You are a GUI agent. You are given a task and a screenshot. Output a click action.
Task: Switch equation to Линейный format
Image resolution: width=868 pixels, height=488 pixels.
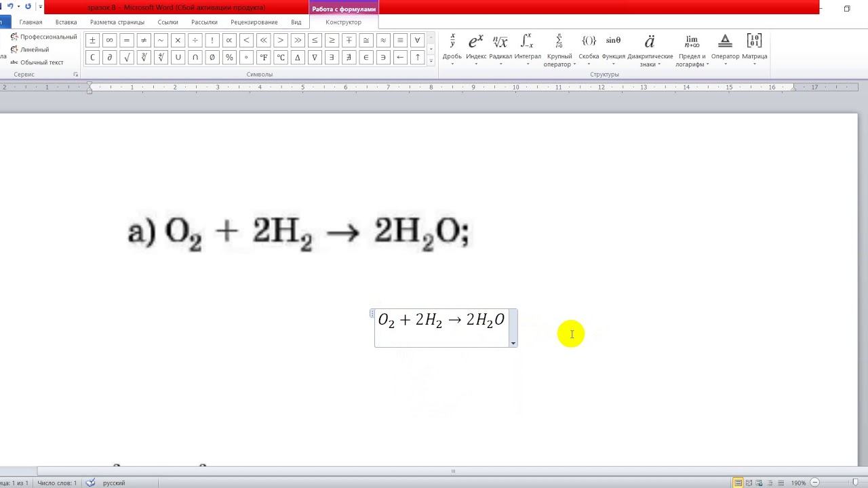coord(29,49)
